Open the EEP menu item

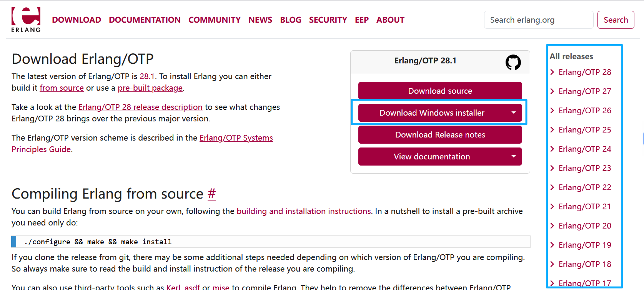pyautogui.click(x=362, y=20)
